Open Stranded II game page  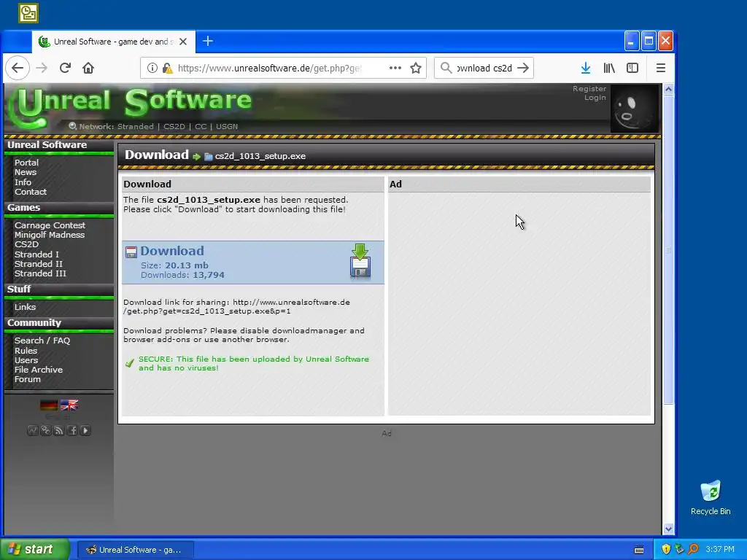[39, 264]
